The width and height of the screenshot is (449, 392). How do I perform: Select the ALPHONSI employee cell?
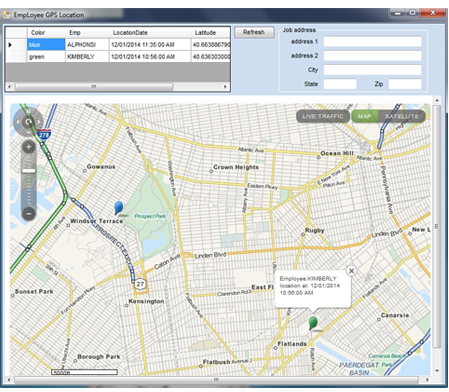[x=87, y=45]
